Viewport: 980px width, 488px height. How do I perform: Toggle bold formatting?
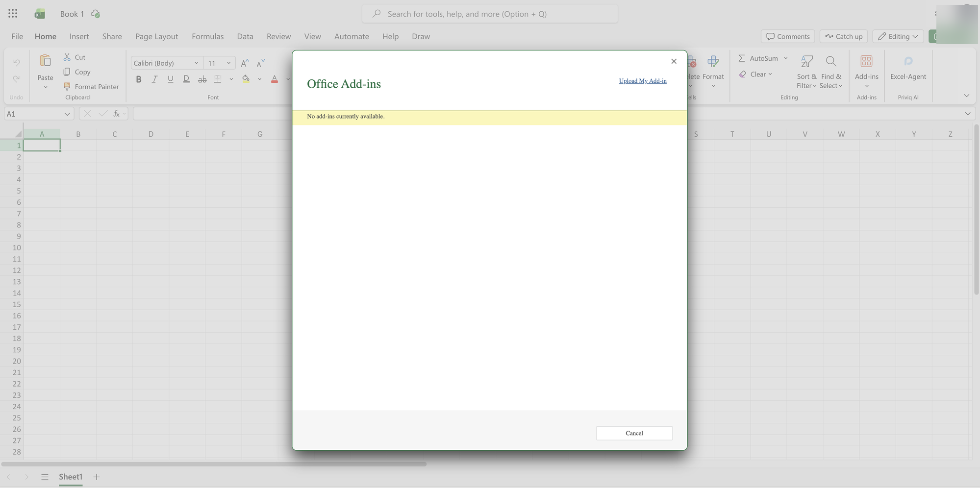139,79
